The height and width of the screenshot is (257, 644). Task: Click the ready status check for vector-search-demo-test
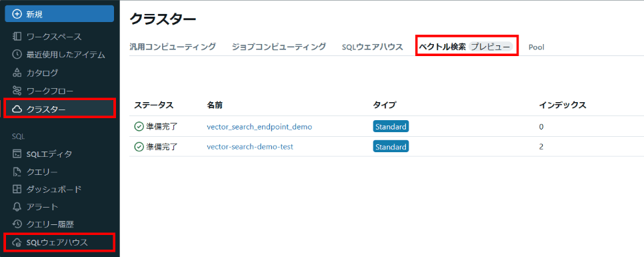pyautogui.click(x=139, y=146)
